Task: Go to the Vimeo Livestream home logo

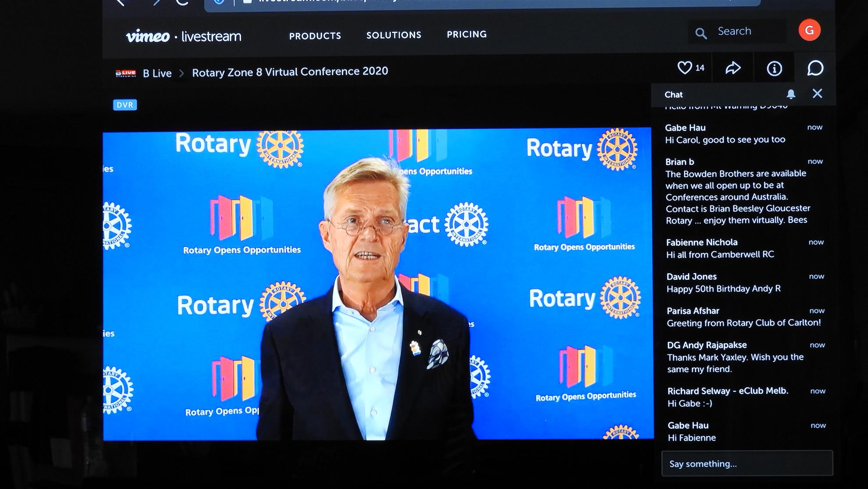Action: click(183, 36)
